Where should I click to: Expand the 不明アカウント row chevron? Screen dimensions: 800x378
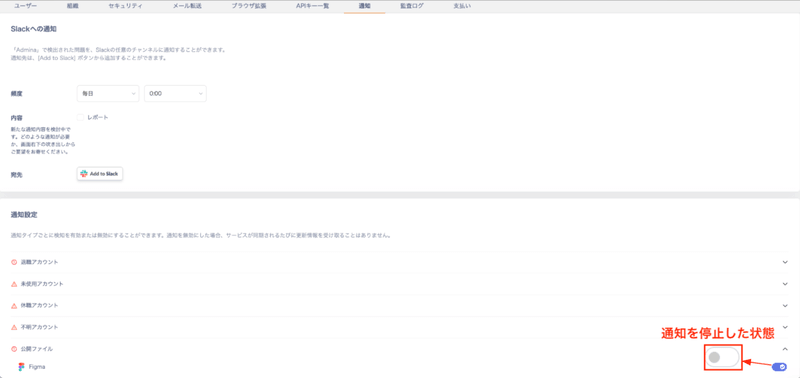click(785, 327)
